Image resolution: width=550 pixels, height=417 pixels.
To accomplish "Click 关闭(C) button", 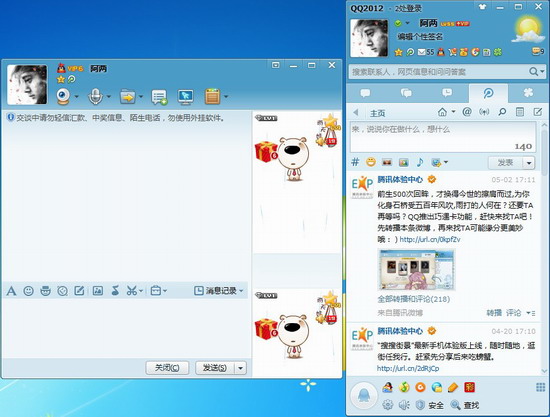I will point(167,368).
